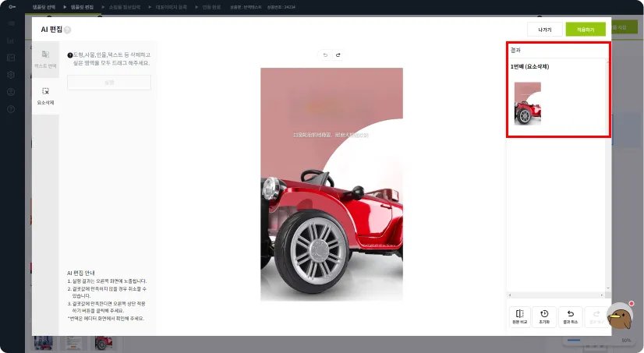This screenshot has height=353, width=644.
Task: Go to the 대표이미지 등록 step
Action: tap(171, 7)
